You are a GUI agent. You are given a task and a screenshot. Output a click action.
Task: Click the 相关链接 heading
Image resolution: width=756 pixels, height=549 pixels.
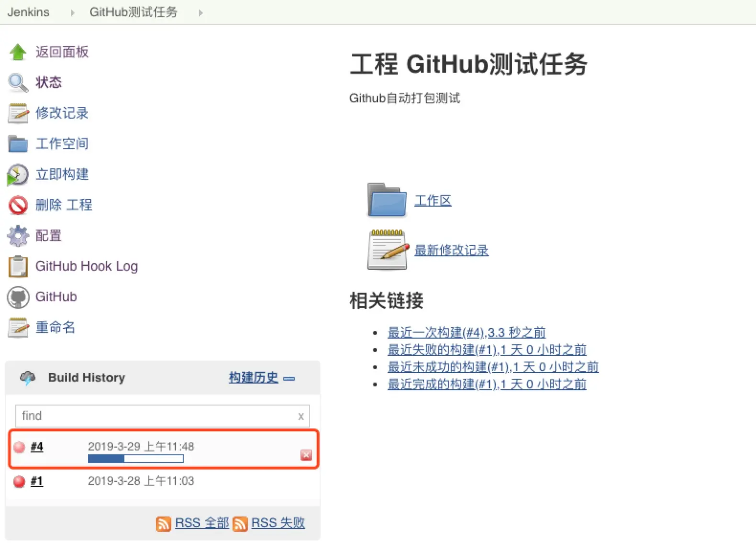(387, 300)
